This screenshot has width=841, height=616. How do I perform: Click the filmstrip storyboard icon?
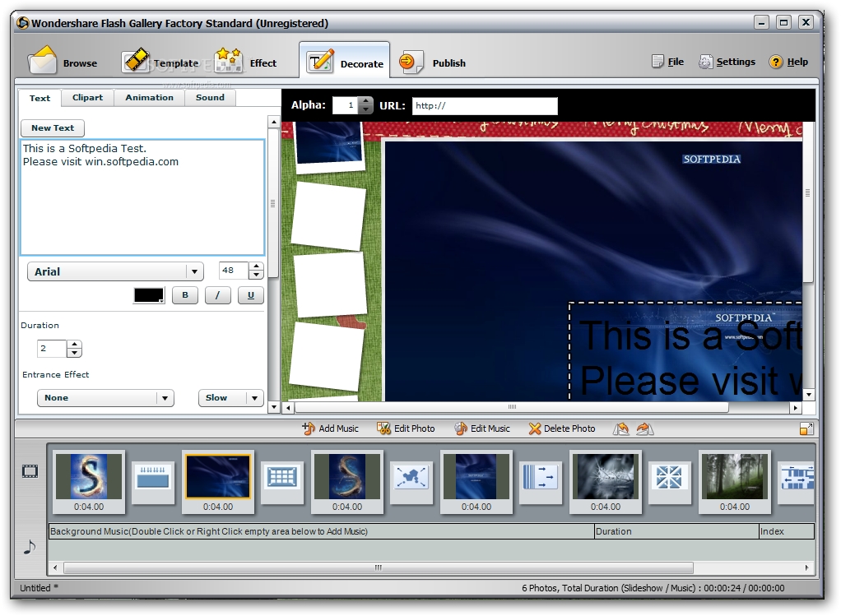[x=30, y=472]
